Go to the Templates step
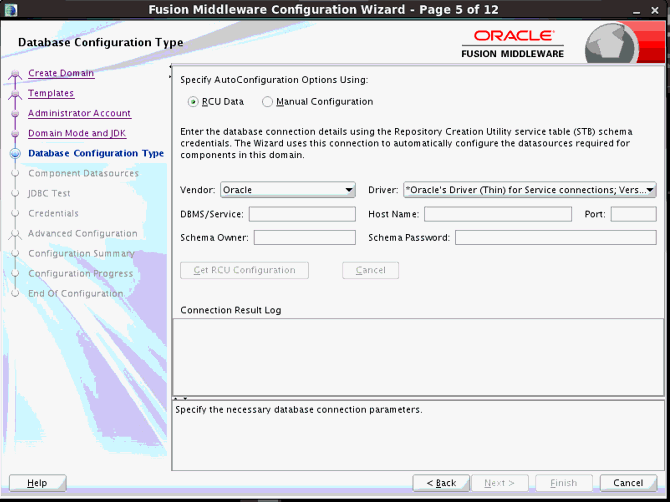This screenshot has height=502, width=670. click(x=51, y=93)
